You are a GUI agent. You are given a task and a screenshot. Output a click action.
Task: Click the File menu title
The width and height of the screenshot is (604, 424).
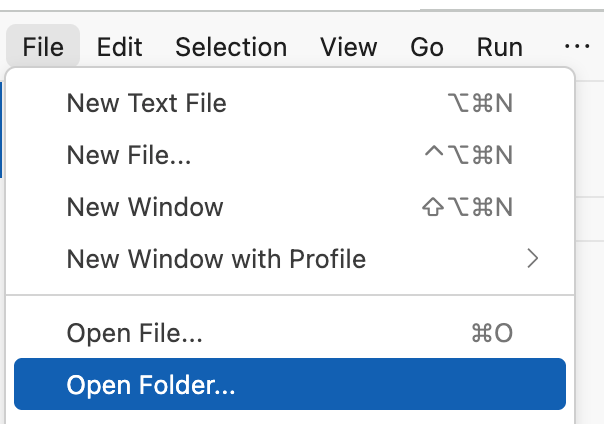(43, 47)
